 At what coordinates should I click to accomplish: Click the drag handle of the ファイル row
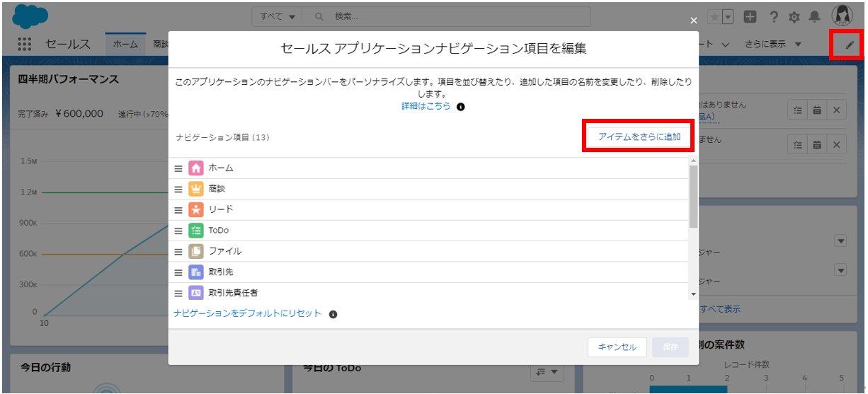(178, 251)
